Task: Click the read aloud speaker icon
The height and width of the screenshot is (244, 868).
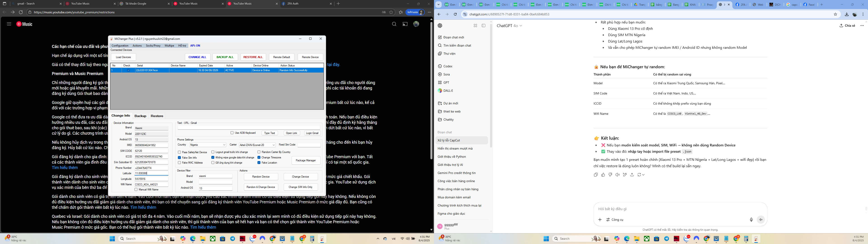Action: pyautogui.click(x=617, y=175)
